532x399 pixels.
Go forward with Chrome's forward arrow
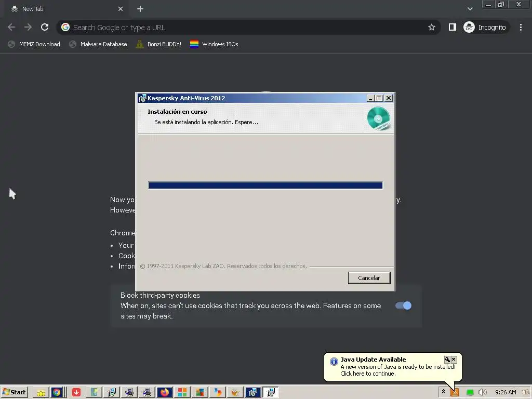[28, 27]
